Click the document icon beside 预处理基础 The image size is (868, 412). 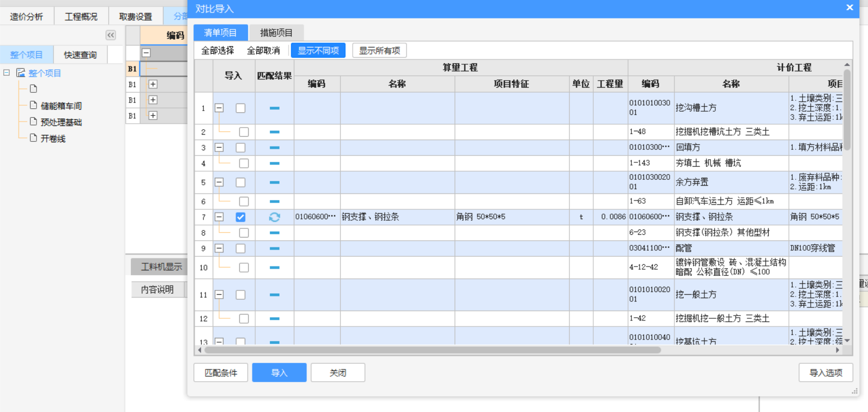coord(33,122)
